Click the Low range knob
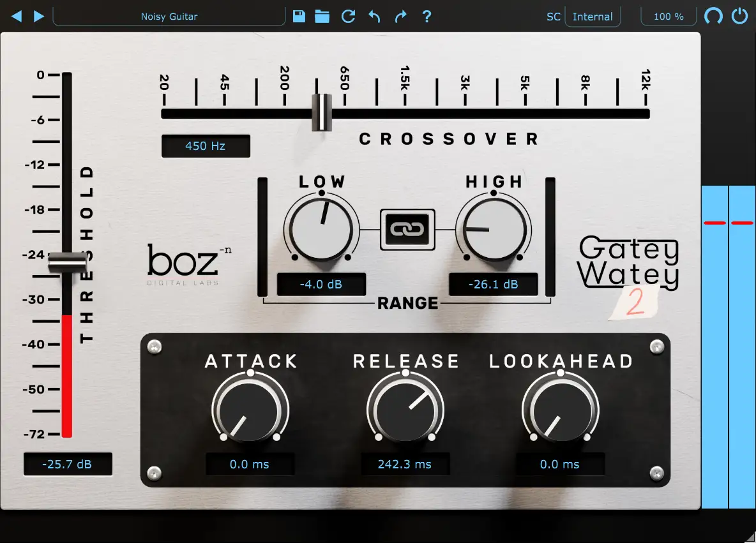The width and height of the screenshot is (756, 543). coord(321,229)
